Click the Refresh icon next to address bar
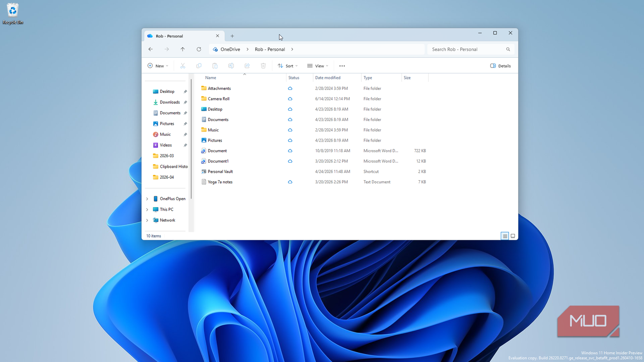644x362 pixels. (199, 49)
